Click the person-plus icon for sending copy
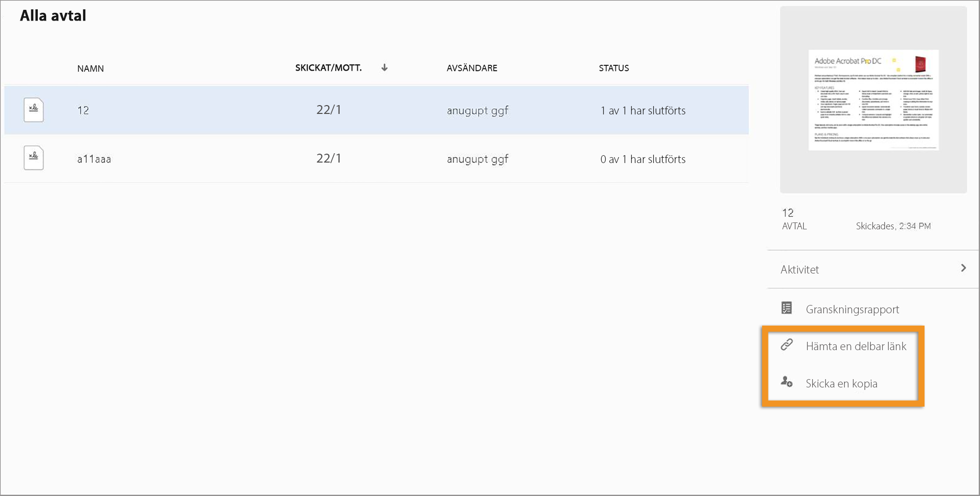This screenshot has height=496, width=980. [787, 382]
